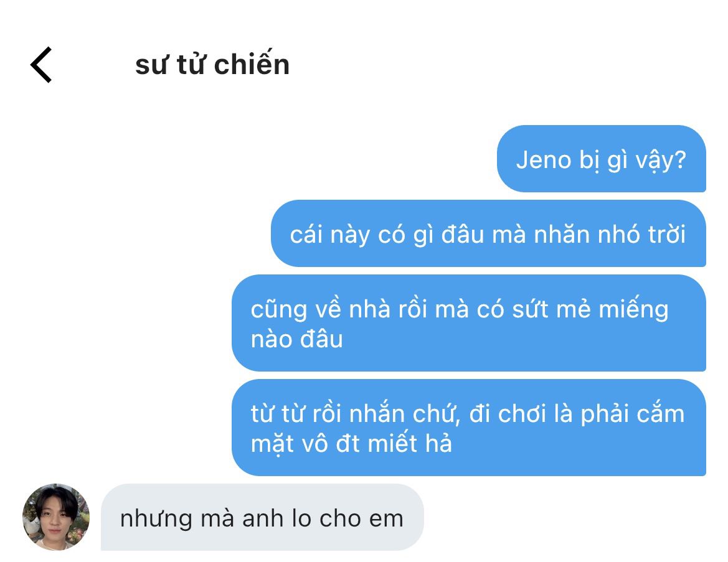The height and width of the screenshot is (562, 728).
Task: Go back using the left arrow icon
Action: click(41, 65)
